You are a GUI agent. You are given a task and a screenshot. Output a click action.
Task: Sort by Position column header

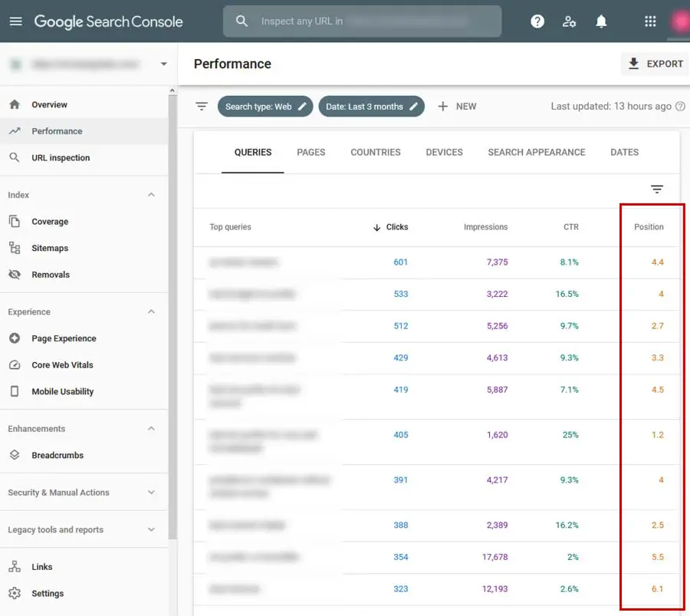click(x=649, y=227)
